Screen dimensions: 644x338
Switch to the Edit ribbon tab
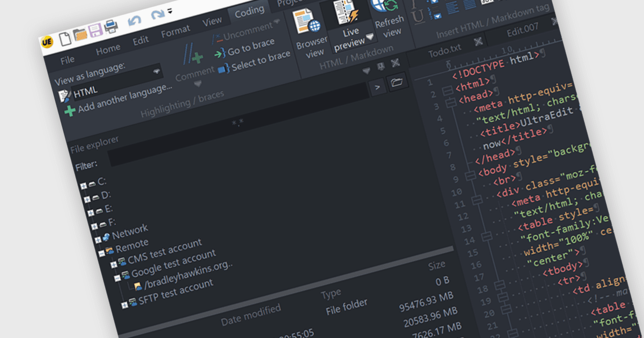[141, 40]
